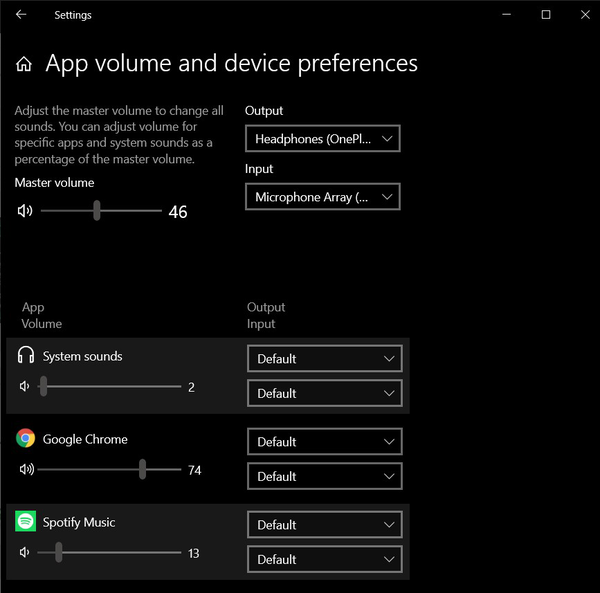This screenshot has width=600, height=593.
Task: Click the Home icon beside the page title
Action: point(24,64)
